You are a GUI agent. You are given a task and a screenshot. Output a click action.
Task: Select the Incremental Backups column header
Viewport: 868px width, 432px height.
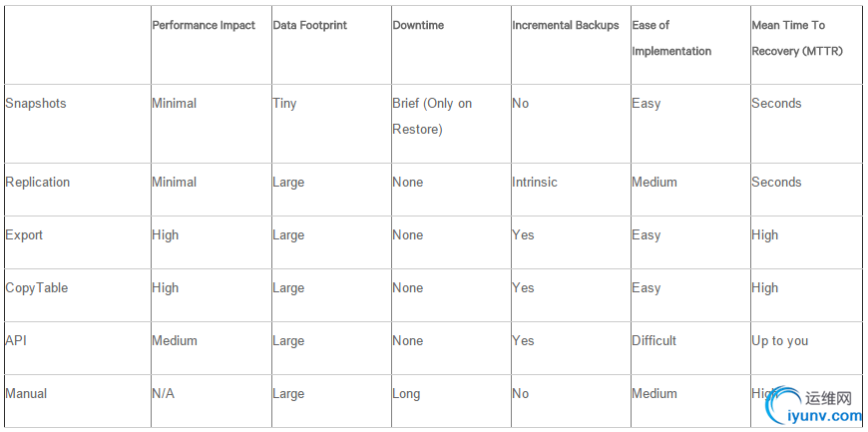pyautogui.click(x=566, y=25)
